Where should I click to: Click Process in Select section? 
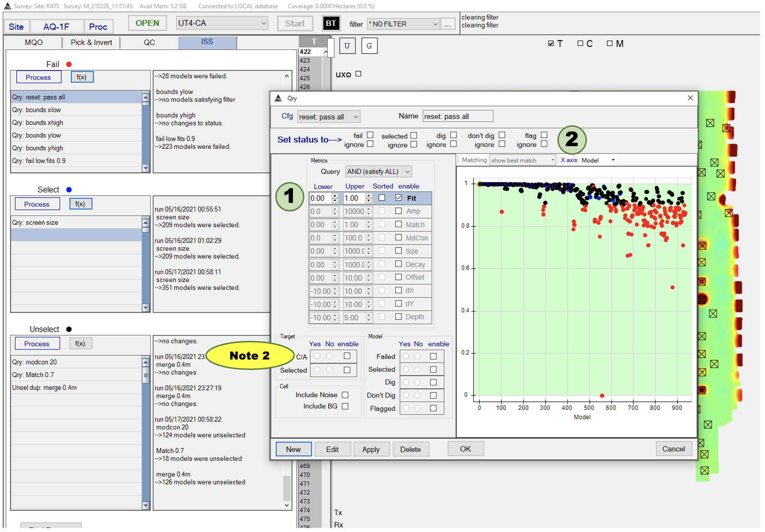click(37, 204)
